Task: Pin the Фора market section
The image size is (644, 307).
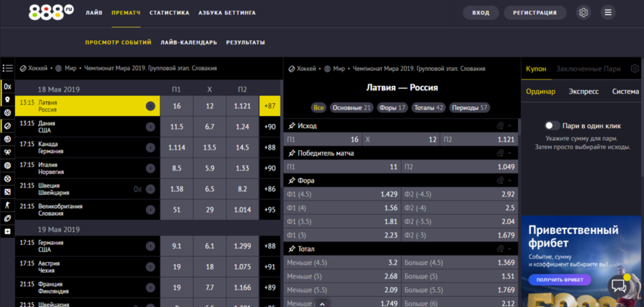Action: [x=291, y=180]
